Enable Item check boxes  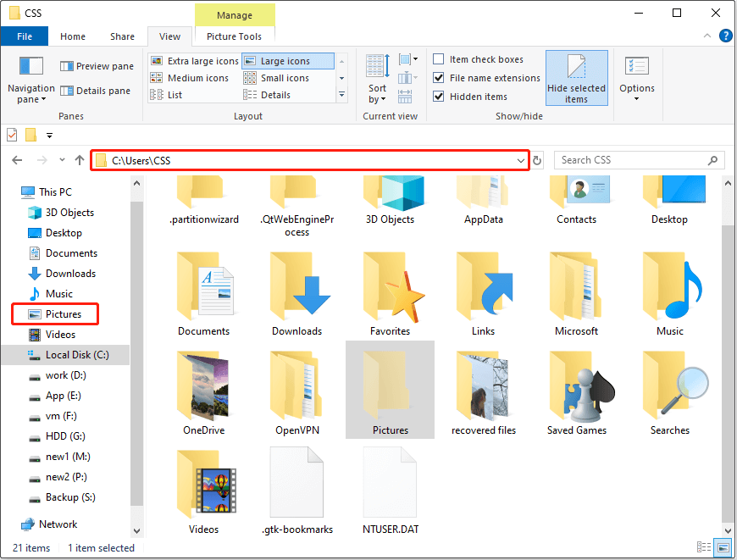[438, 58]
